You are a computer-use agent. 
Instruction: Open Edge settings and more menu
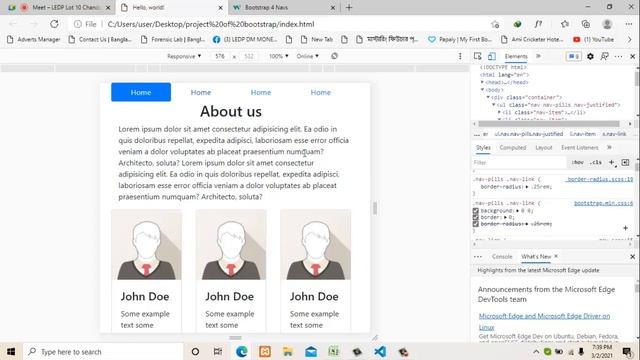629,24
